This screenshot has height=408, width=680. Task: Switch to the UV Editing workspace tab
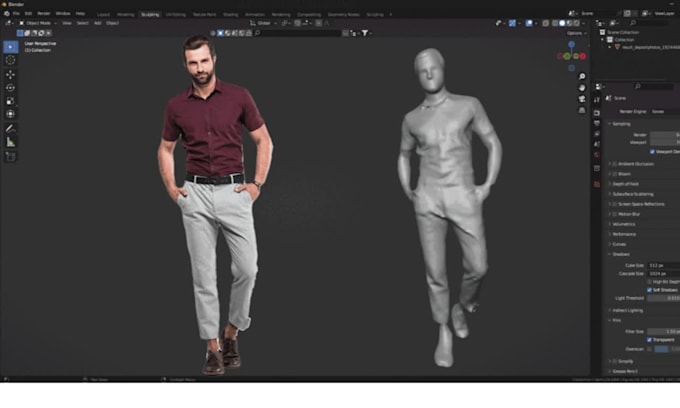176,15
